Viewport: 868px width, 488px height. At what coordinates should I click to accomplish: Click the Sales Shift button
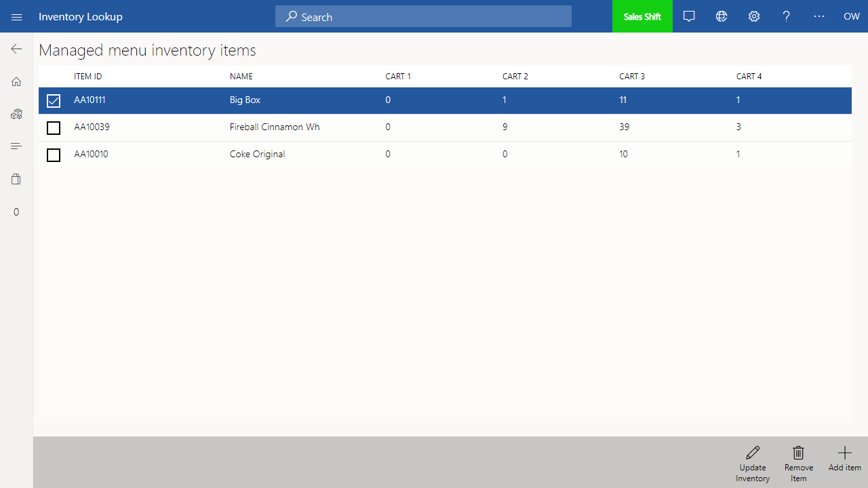tap(642, 16)
